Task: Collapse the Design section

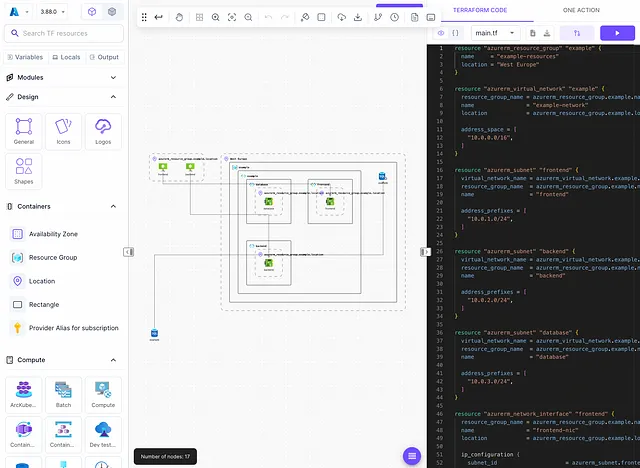Action: tap(62, 97)
